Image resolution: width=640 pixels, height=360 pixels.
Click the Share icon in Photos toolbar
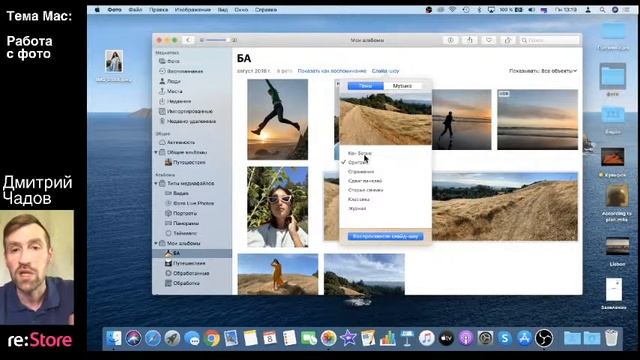point(469,40)
